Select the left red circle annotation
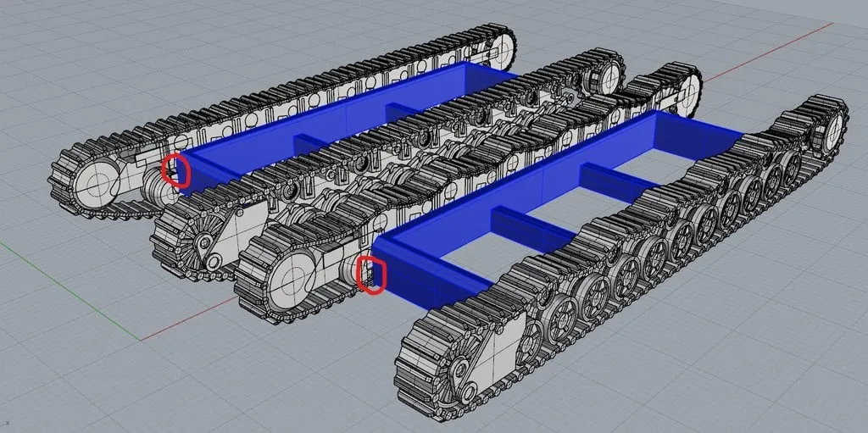This screenshot has height=433, width=868. 175,170
